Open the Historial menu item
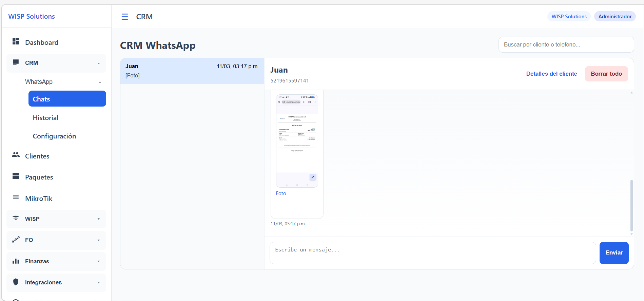 [45, 118]
